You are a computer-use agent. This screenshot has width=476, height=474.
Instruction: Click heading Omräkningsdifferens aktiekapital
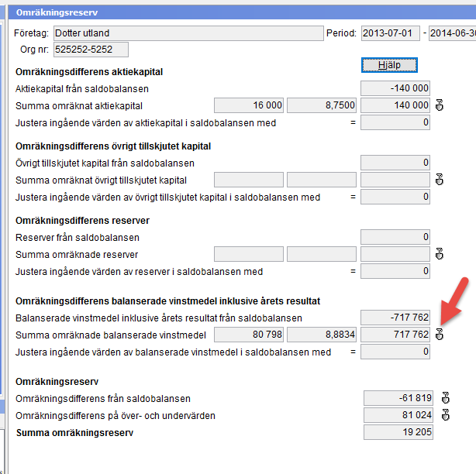pos(89,72)
